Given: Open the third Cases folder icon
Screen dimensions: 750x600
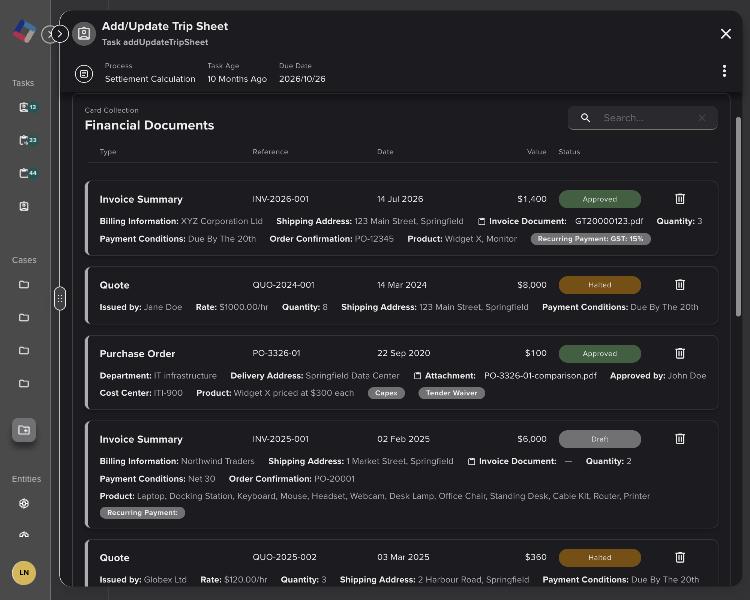Looking at the screenshot, I should tap(24, 351).
